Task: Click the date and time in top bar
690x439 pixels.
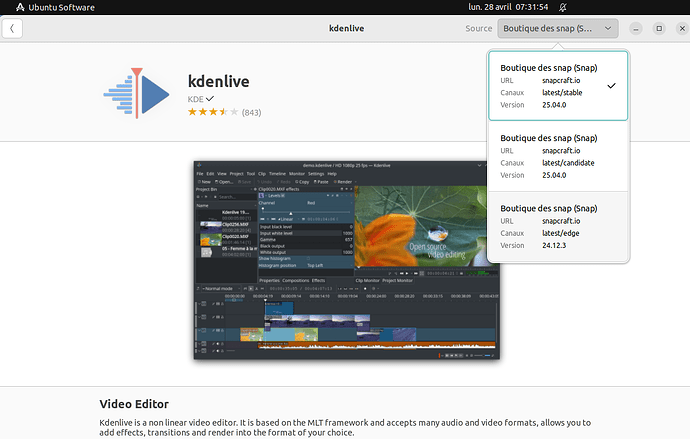Action: (x=508, y=7)
